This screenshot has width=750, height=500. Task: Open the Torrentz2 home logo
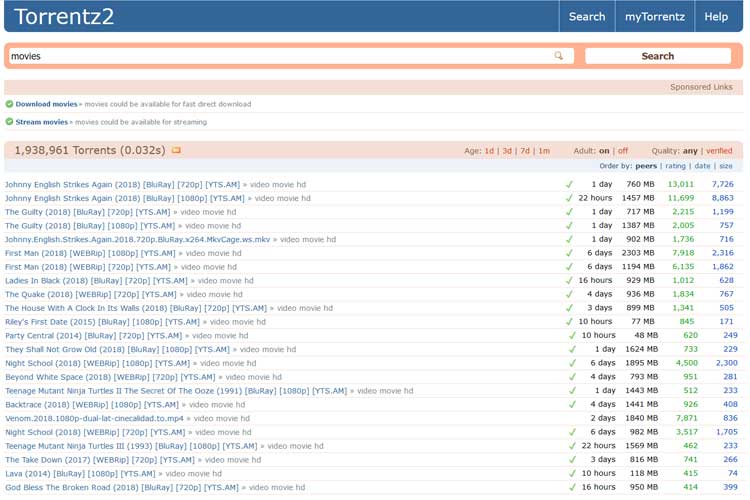pyautogui.click(x=64, y=17)
